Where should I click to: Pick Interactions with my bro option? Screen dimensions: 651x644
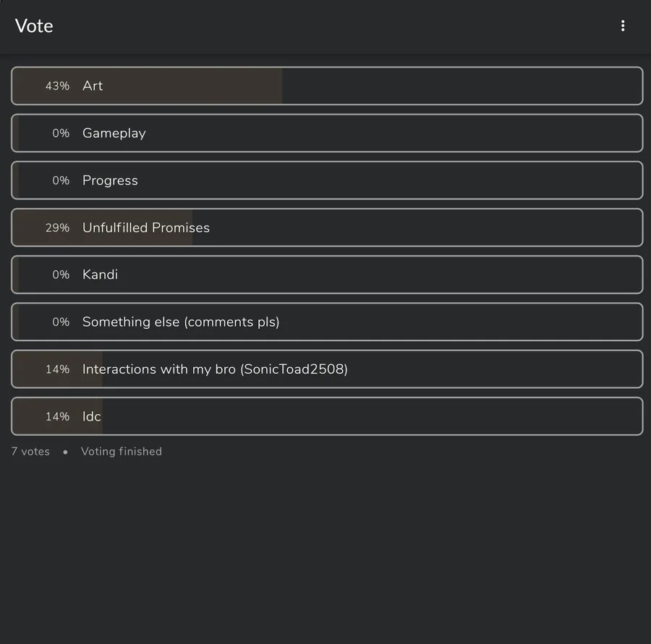[x=327, y=369]
